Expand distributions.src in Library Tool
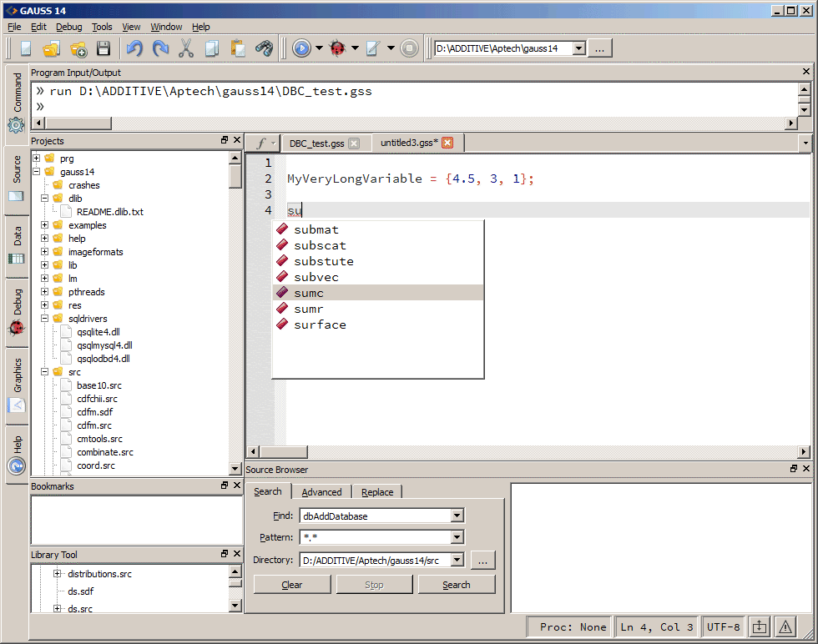Viewport: 818px width, 644px height. [x=58, y=574]
